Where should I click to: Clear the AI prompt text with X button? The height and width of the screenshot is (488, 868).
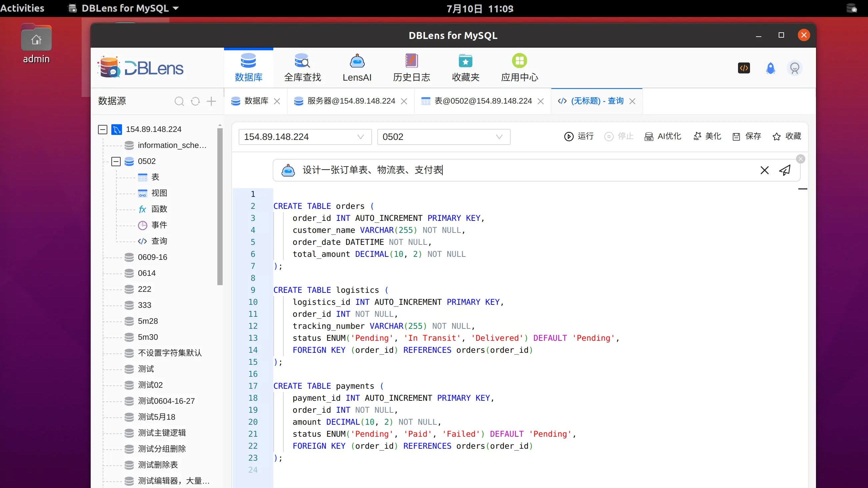point(765,170)
